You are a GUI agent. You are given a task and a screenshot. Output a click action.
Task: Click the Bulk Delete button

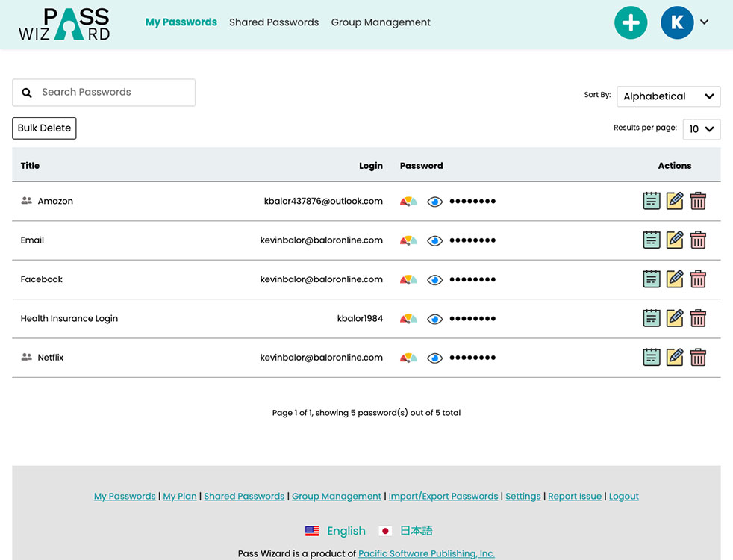[44, 128]
